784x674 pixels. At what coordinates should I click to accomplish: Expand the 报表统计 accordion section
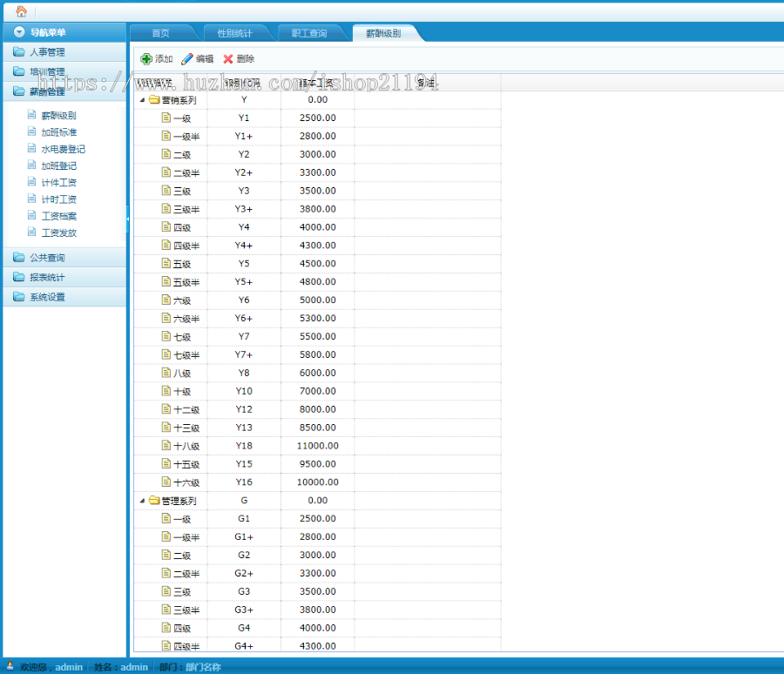click(64, 277)
